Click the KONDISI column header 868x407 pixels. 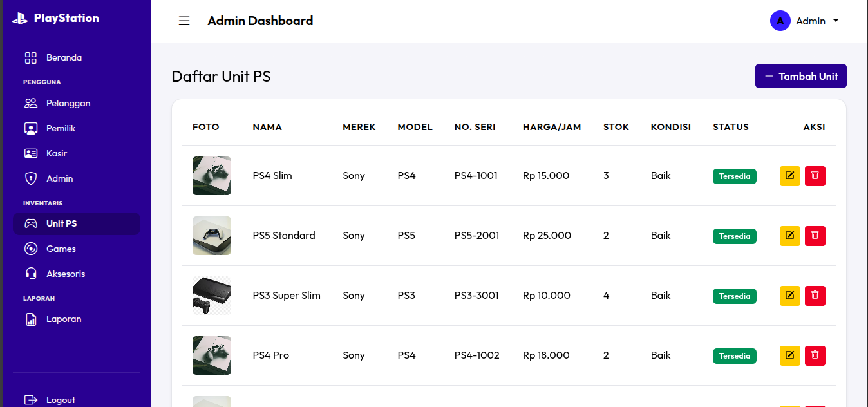pos(671,127)
